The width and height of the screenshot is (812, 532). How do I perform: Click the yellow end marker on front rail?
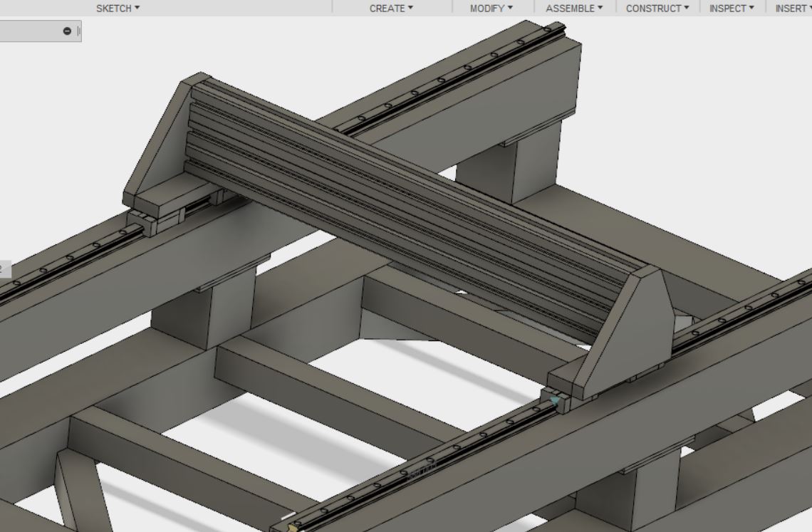click(290, 527)
